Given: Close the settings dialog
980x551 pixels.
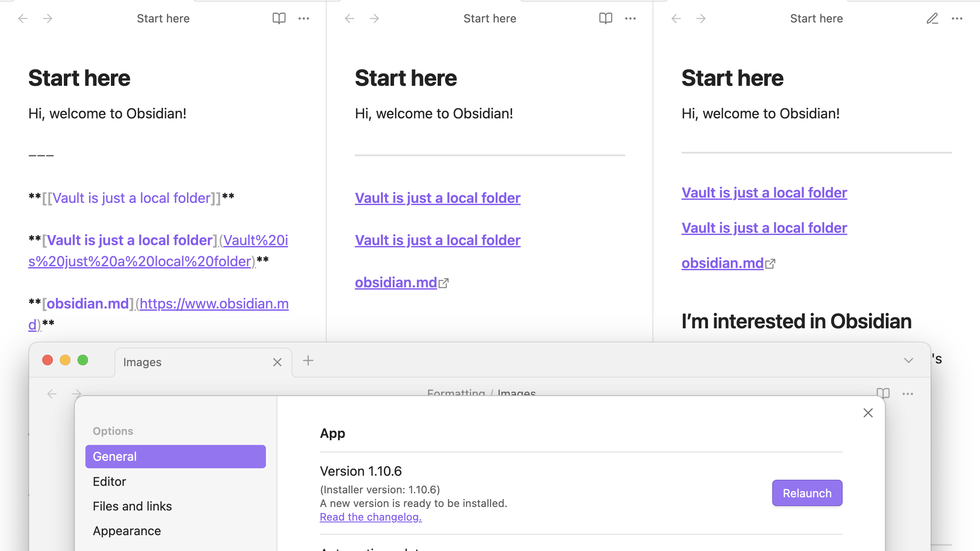Looking at the screenshot, I should [x=868, y=413].
